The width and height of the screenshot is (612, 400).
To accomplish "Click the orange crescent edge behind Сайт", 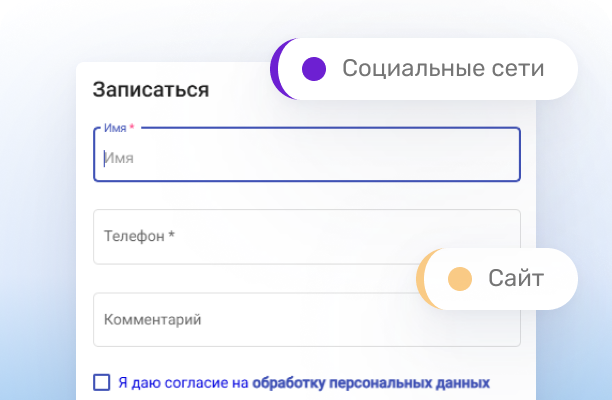I will coord(423,279).
